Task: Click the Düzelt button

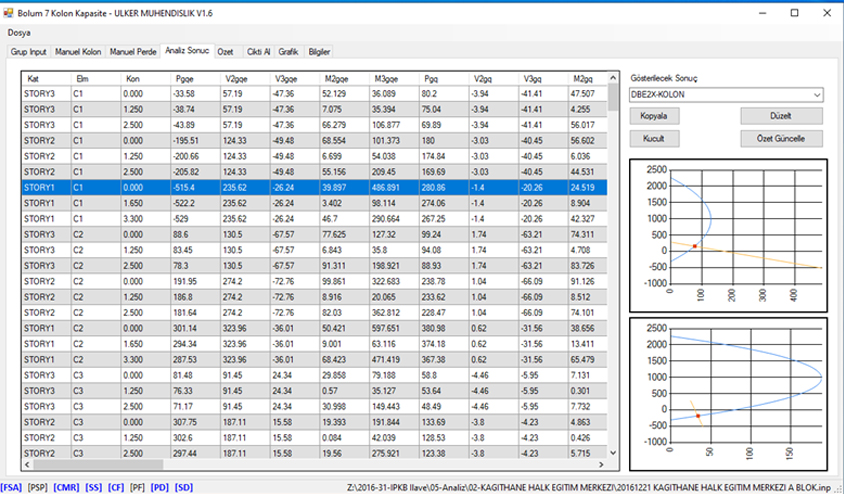Action: 781,116
